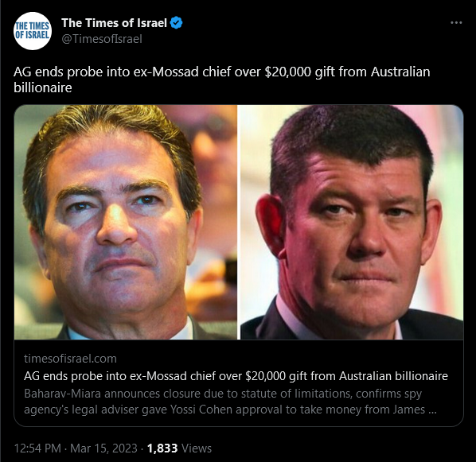Open the article headline in the card
Image resolution: width=476 pixels, height=462 pixels.
[236, 376]
